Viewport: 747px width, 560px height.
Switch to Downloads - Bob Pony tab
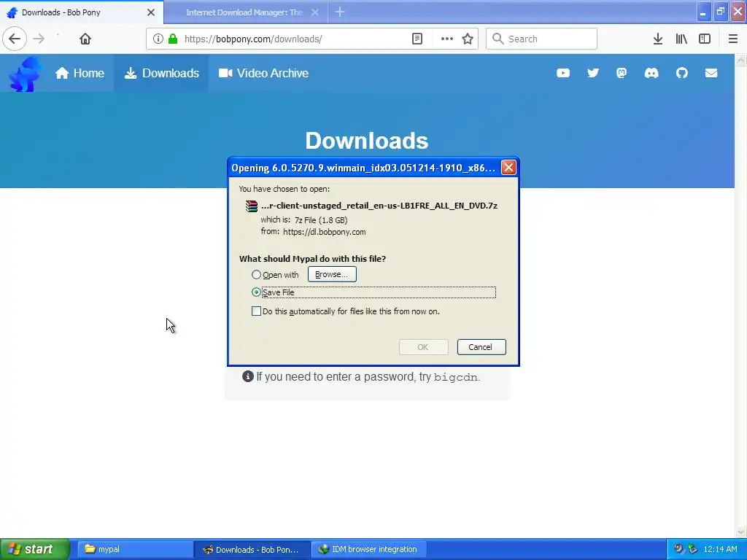click(82, 12)
